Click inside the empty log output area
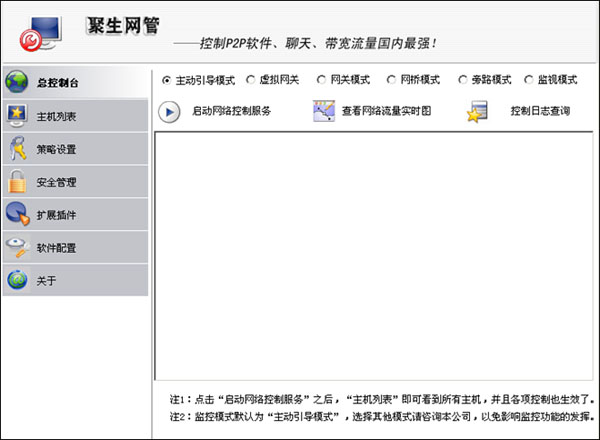The width and height of the screenshot is (600, 440). (x=374, y=256)
